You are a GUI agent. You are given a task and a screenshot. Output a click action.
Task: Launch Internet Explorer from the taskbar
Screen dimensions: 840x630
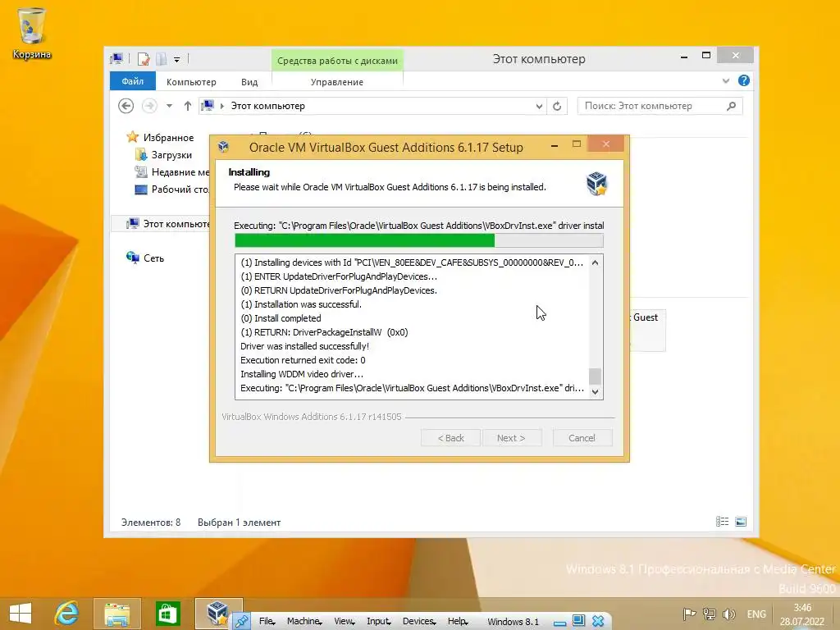[x=67, y=614]
